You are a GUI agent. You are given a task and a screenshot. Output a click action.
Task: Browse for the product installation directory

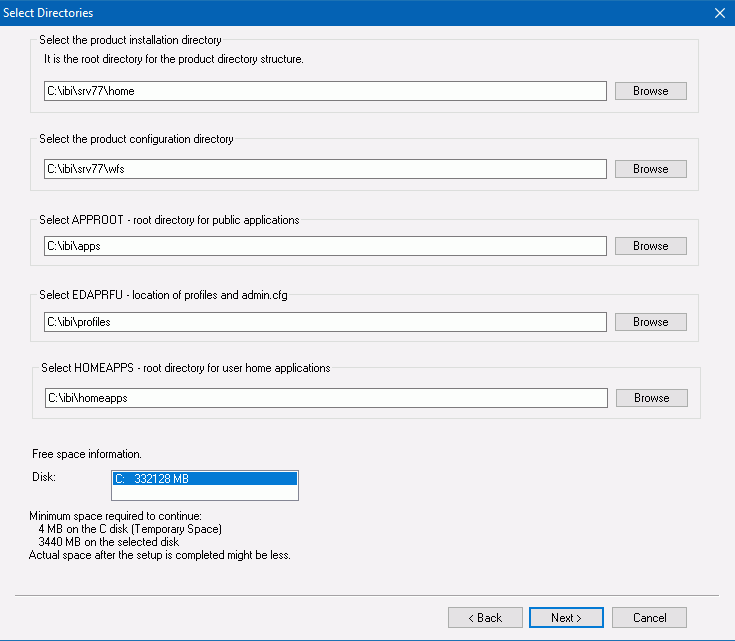point(651,91)
